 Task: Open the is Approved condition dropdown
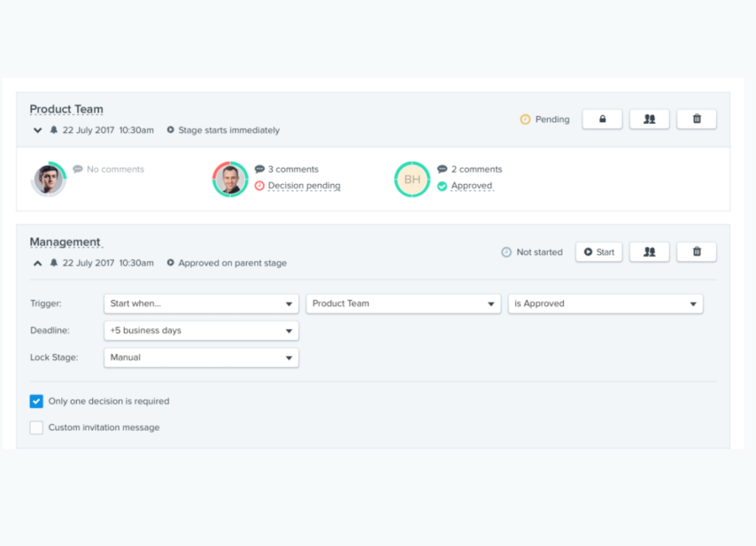(x=605, y=303)
